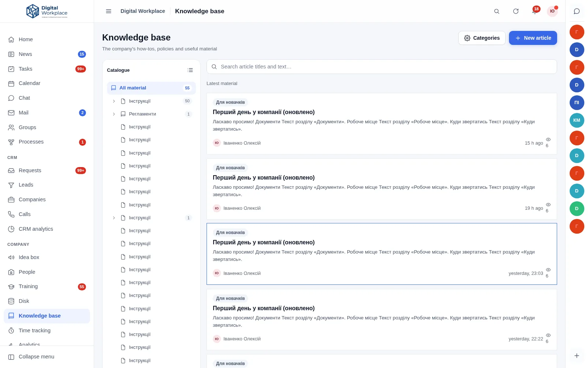This screenshot has width=588, height=368.
Task: Go to the News section
Action: pos(47,54)
